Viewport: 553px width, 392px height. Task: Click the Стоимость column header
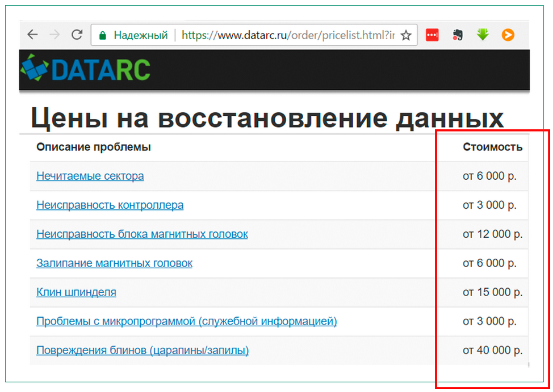(x=492, y=146)
